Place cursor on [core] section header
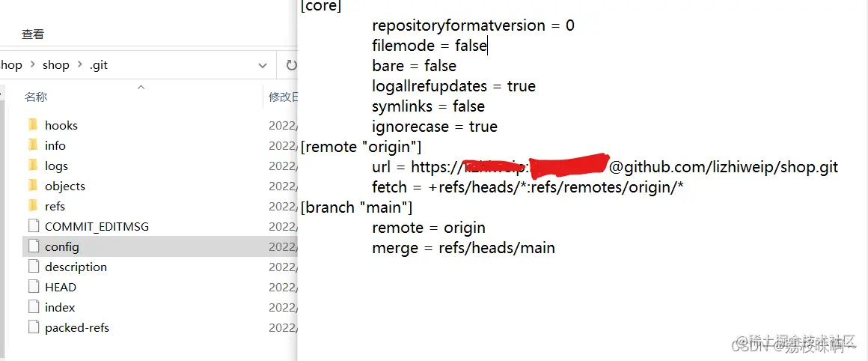Viewport: 868px width, 361px height. coord(321,7)
